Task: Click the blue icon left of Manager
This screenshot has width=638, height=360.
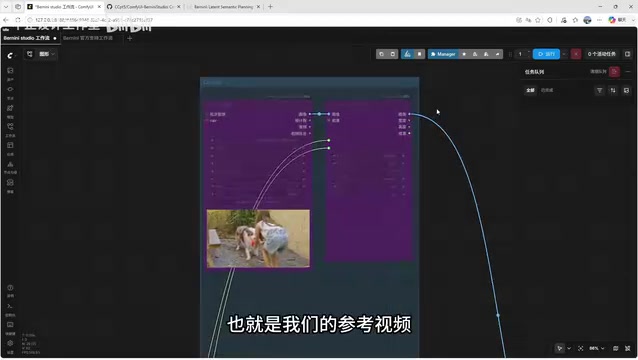Action: 407,54
